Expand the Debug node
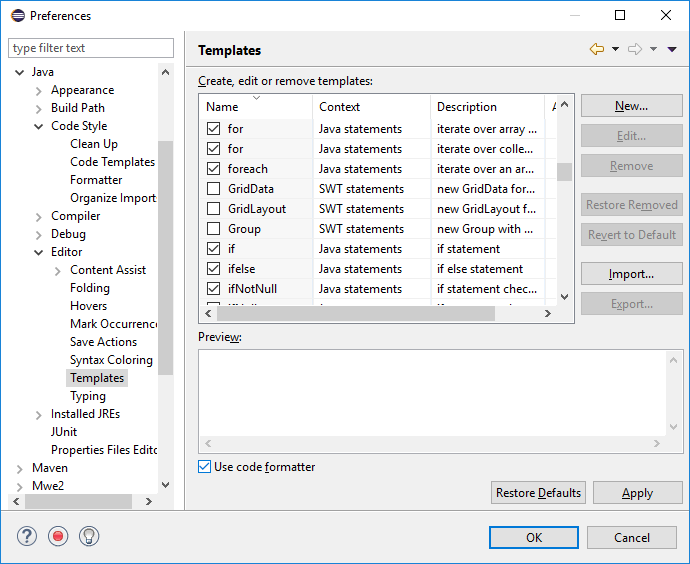690x564 pixels. point(39,234)
